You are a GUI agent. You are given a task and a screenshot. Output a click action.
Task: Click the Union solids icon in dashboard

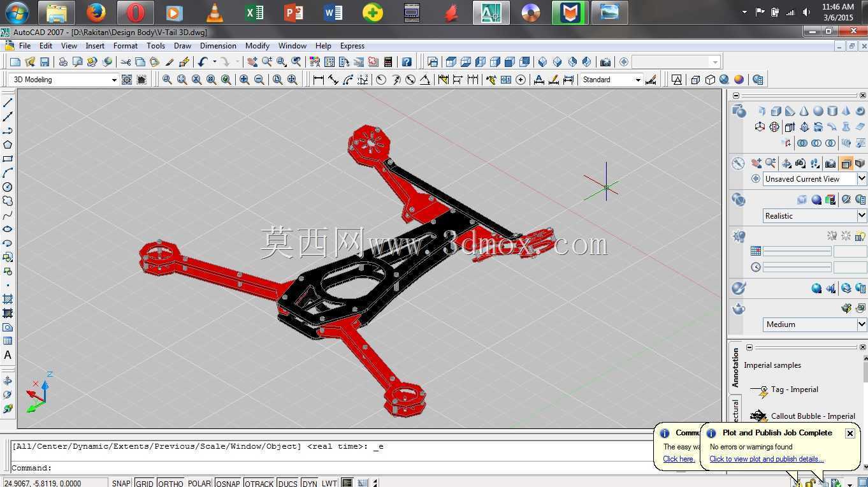(x=802, y=143)
